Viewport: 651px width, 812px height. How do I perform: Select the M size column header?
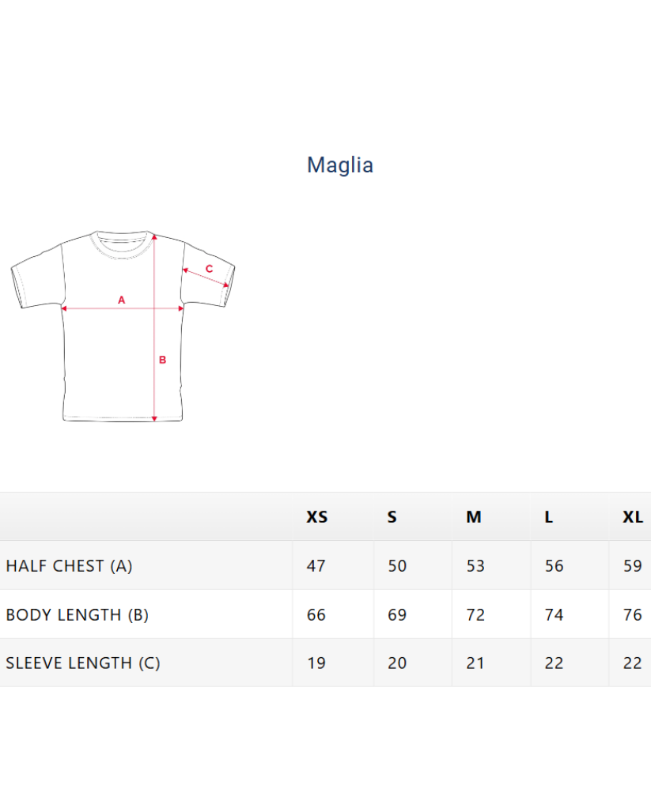point(473,517)
